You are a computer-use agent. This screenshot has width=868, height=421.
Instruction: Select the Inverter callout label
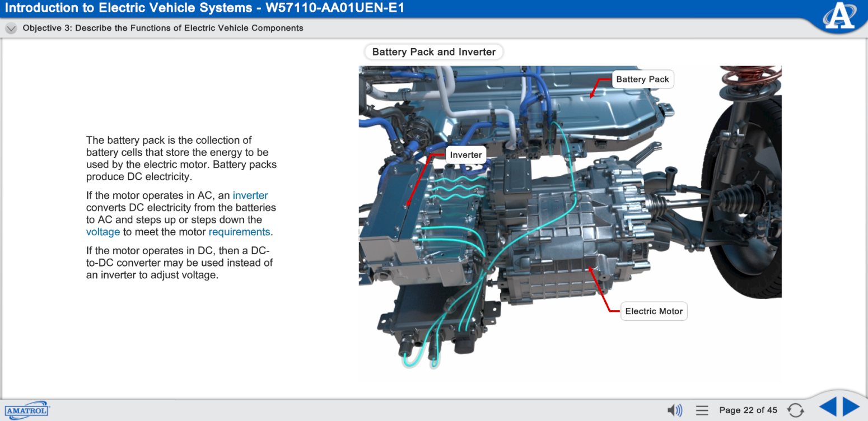466,155
